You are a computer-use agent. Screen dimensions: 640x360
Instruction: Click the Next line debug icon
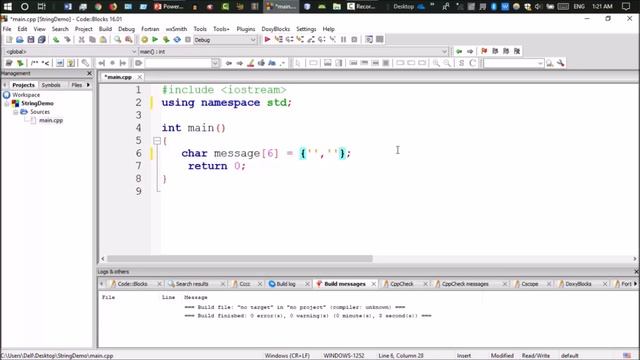[x=289, y=40]
